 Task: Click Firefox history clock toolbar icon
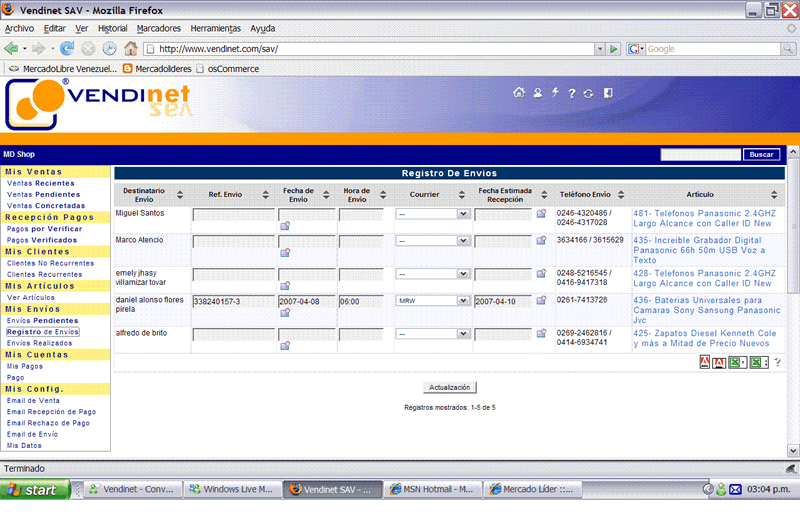(109, 48)
